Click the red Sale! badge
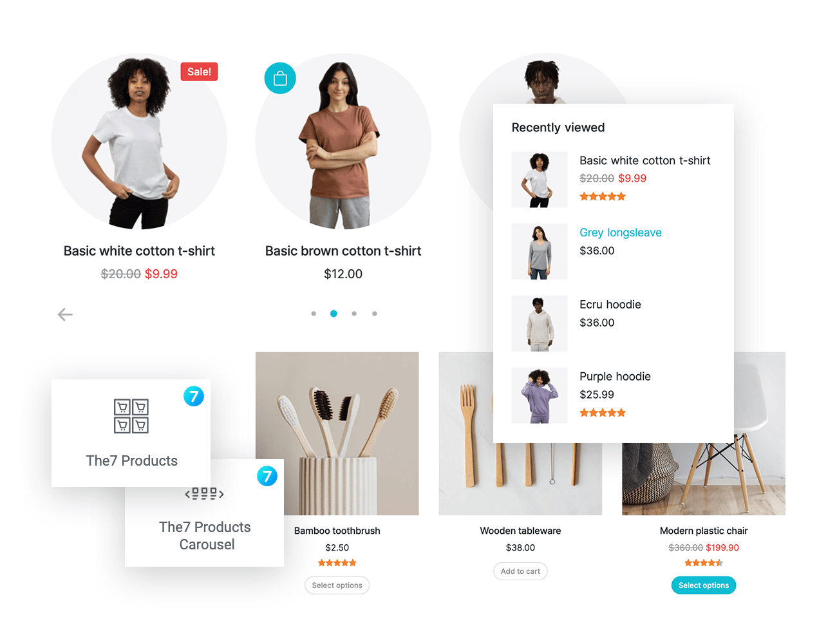This screenshot has width=837, height=644. coord(199,71)
